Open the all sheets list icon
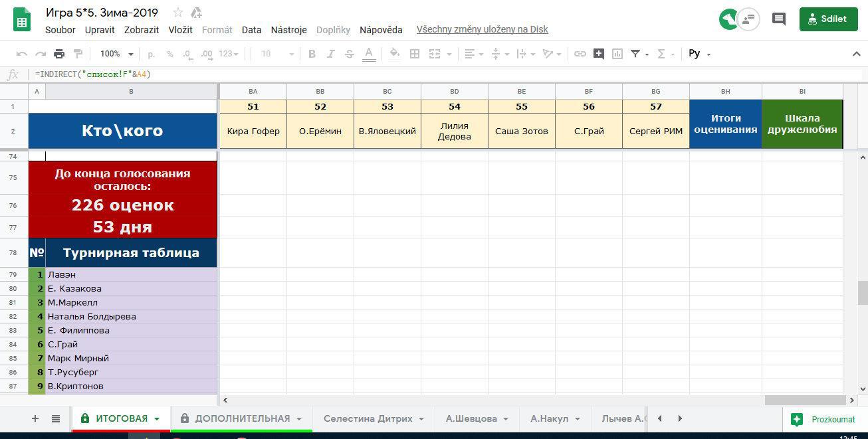 (x=56, y=418)
